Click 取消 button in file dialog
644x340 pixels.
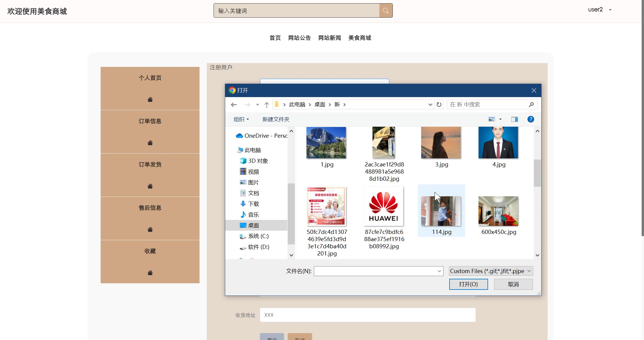(x=513, y=284)
